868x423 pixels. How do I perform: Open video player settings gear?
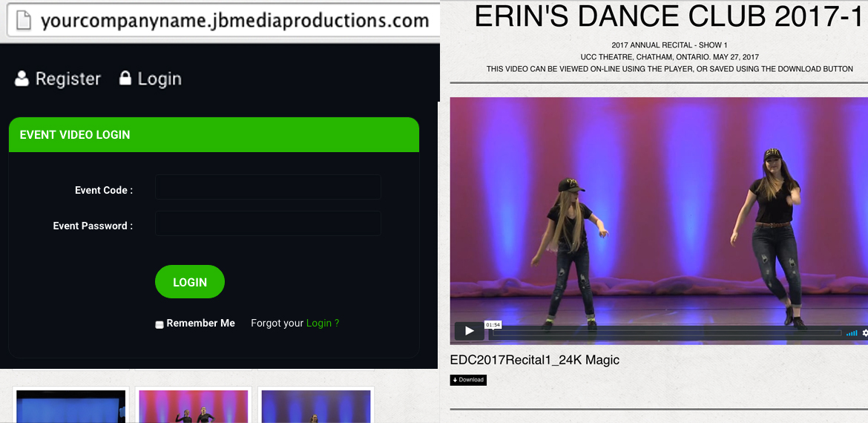tap(864, 333)
